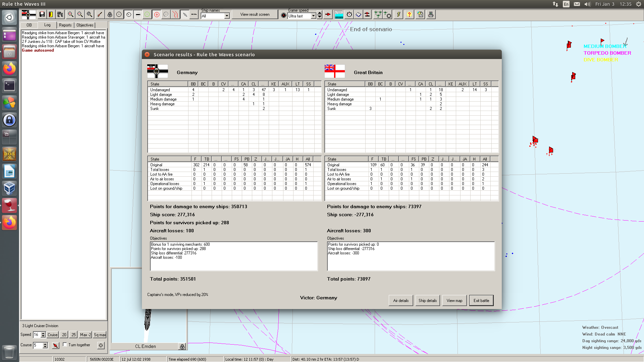Open the Ship names dropdown
644x362 pixels.
pos(227,16)
